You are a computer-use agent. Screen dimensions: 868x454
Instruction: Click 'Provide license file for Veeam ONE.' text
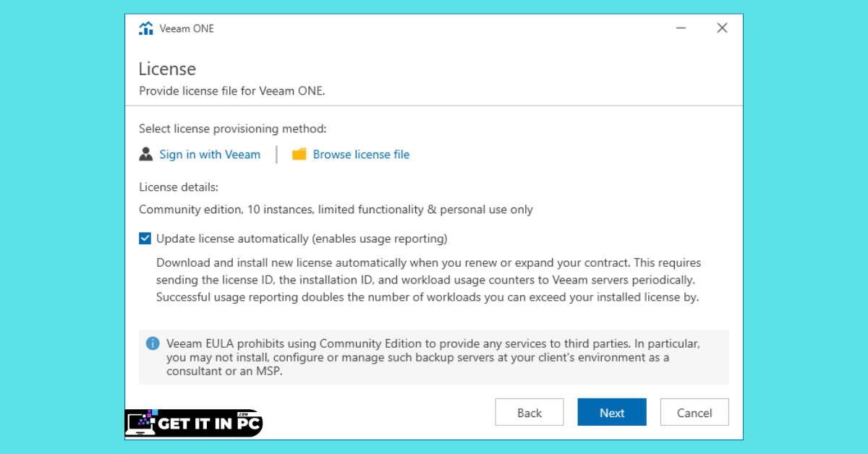(232, 91)
